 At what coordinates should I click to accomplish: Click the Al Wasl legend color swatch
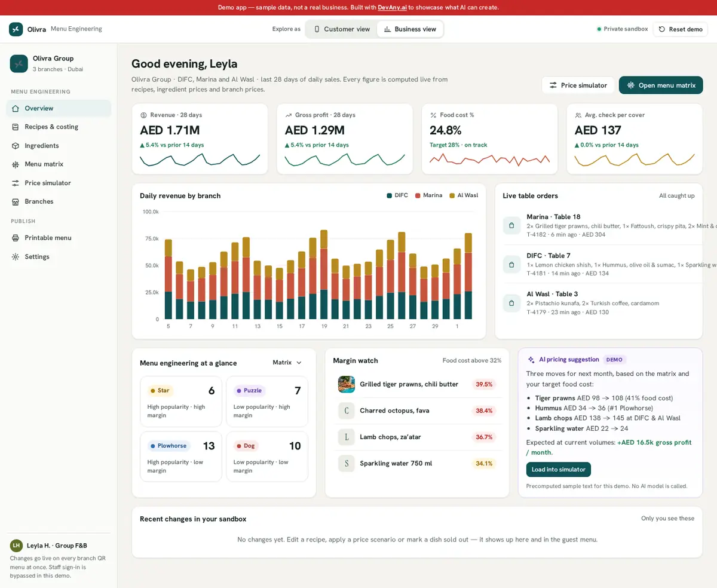point(452,195)
